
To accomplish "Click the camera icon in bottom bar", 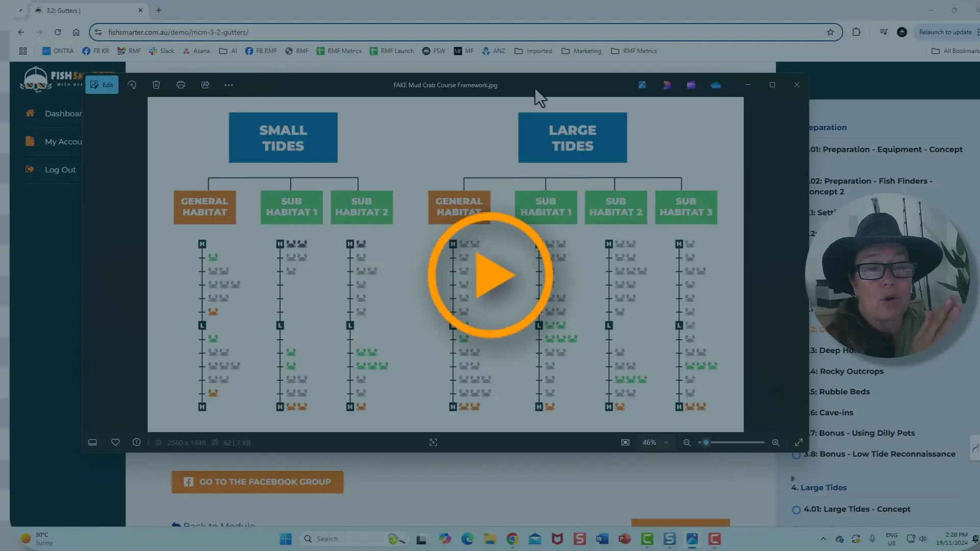I will click(625, 442).
